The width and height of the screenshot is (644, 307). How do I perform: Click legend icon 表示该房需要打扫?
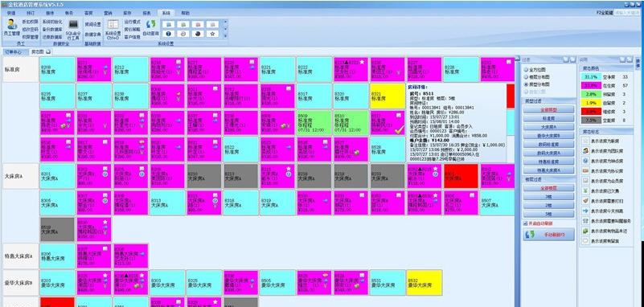point(585,201)
